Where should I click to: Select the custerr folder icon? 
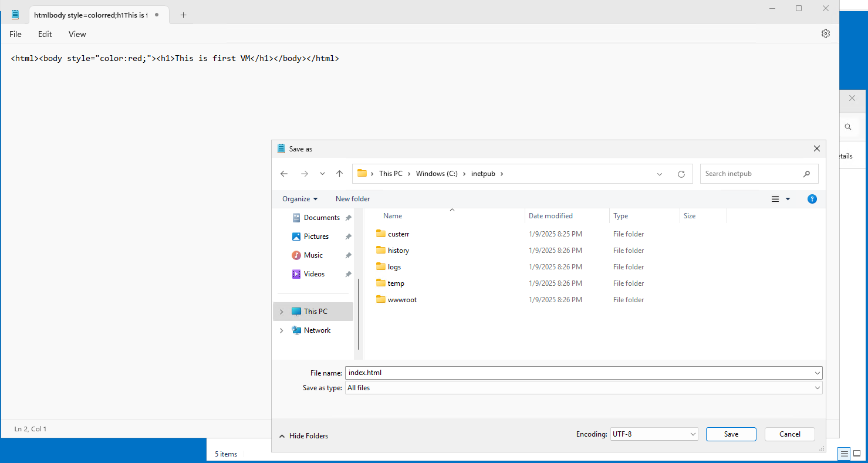[x=381, y=234]
